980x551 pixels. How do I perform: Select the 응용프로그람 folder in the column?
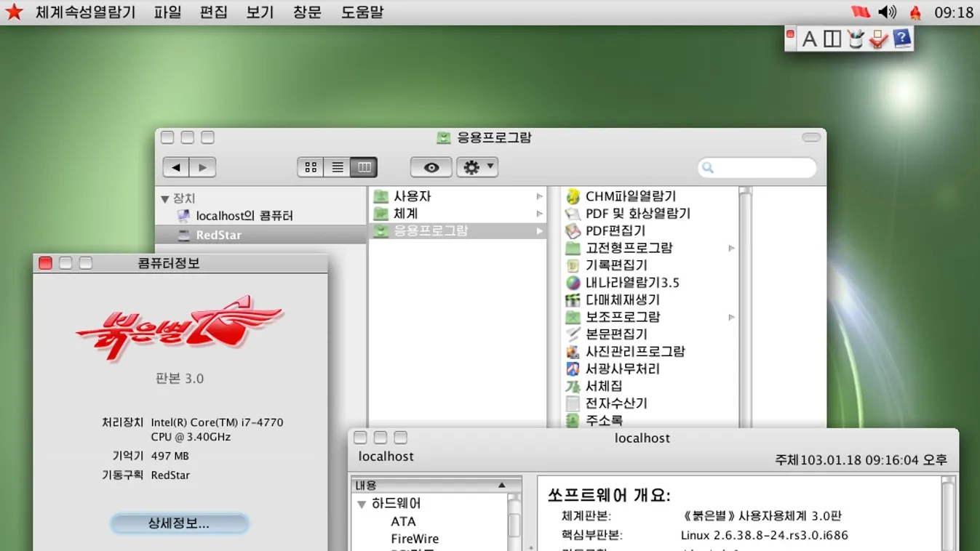458,230
